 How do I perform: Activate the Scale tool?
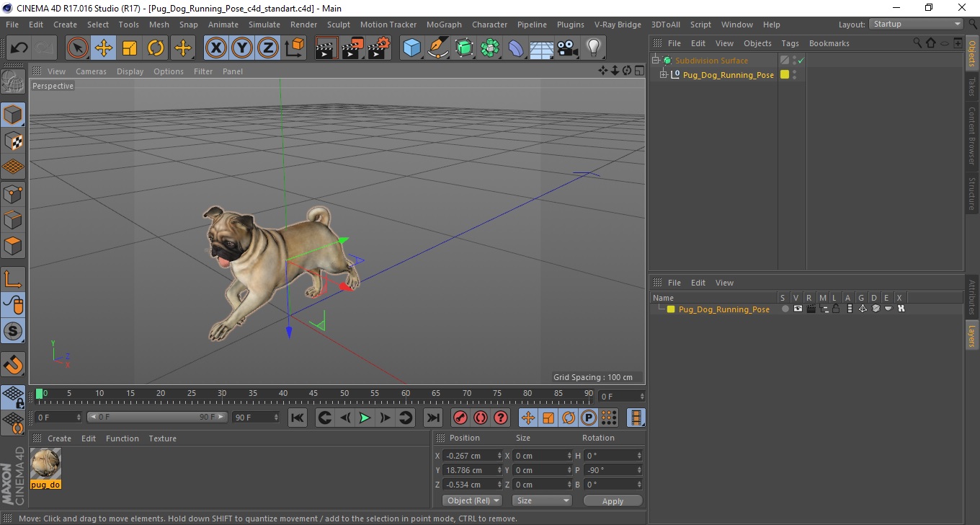pos(130,48)
